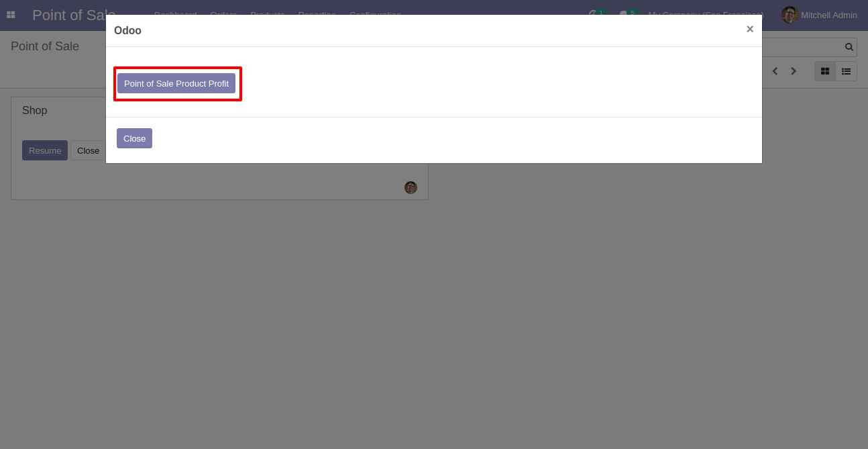Go to the next page arrow
868x449 pixels.
point(794,71)
